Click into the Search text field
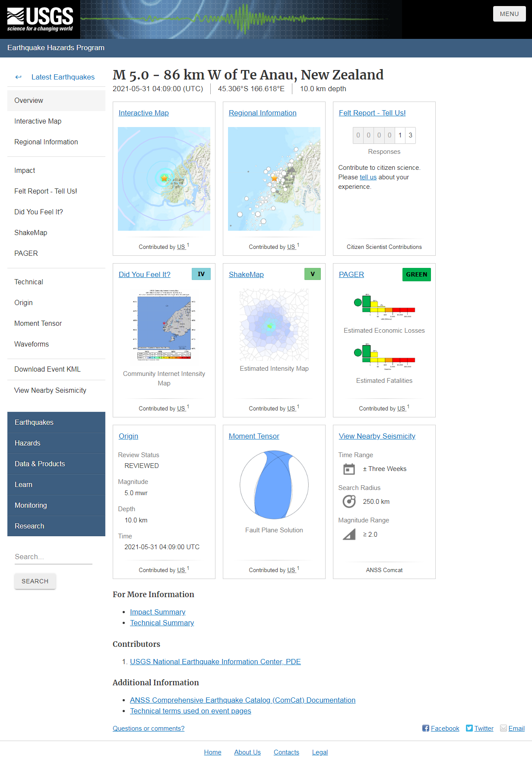The image size is (532, 770). click(54, 557)
